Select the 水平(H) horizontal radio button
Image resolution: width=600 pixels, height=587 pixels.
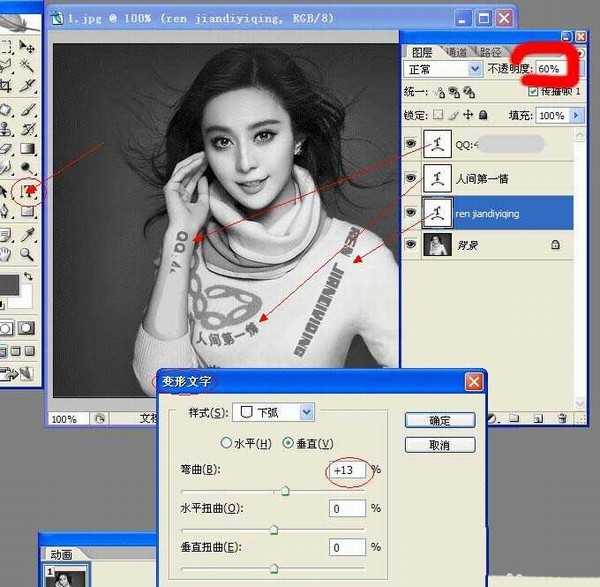pyautogui.click(x=226, y=443)
